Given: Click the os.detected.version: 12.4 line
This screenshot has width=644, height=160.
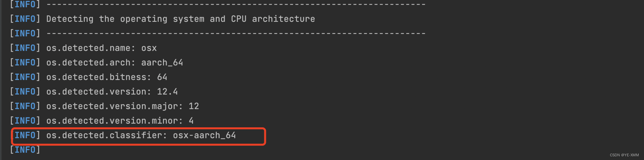Looking at the screenshot, I should (x=94, y=92).
